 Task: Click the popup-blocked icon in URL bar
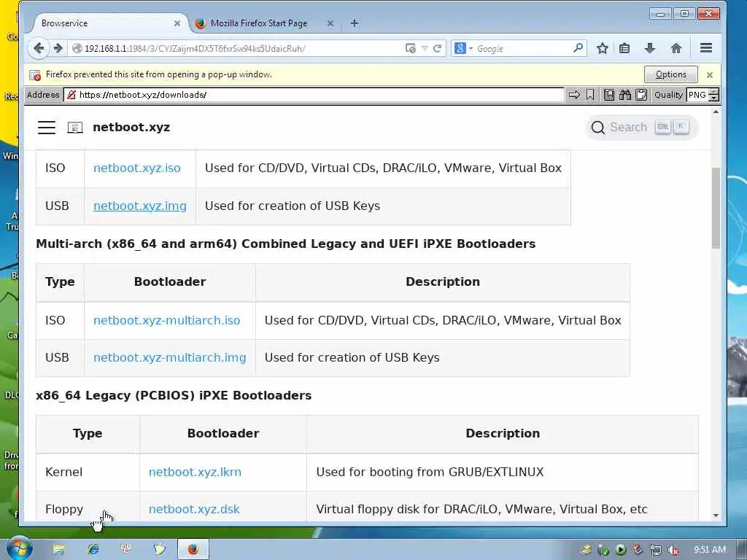coord(410,48)
